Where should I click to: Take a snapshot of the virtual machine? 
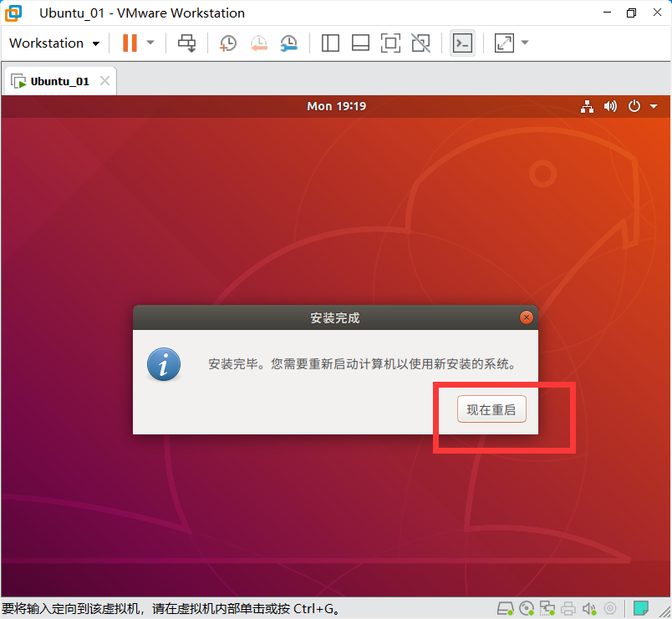(x=227, y=43)
